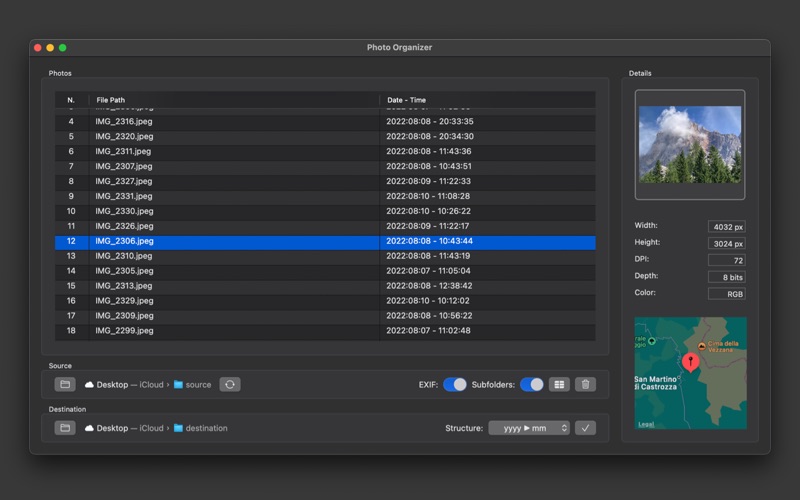Disable the Subfolders switch

point(532,384)
